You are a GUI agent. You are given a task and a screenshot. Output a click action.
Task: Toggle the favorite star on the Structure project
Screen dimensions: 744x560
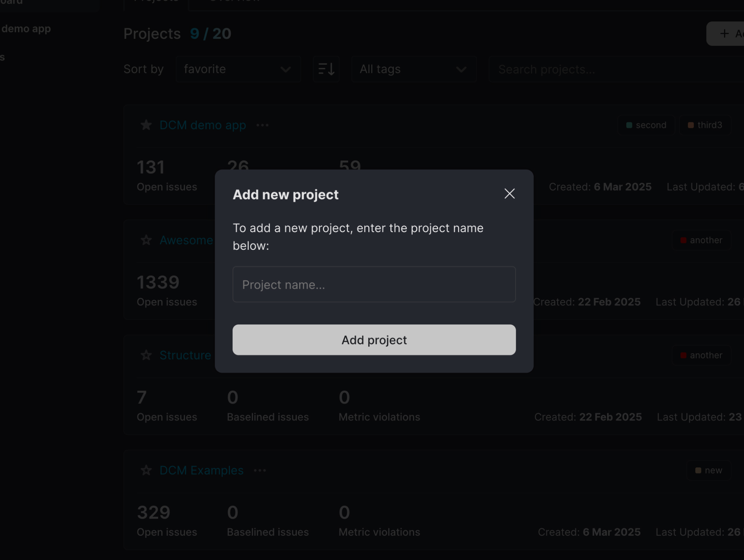pos(146,355)
